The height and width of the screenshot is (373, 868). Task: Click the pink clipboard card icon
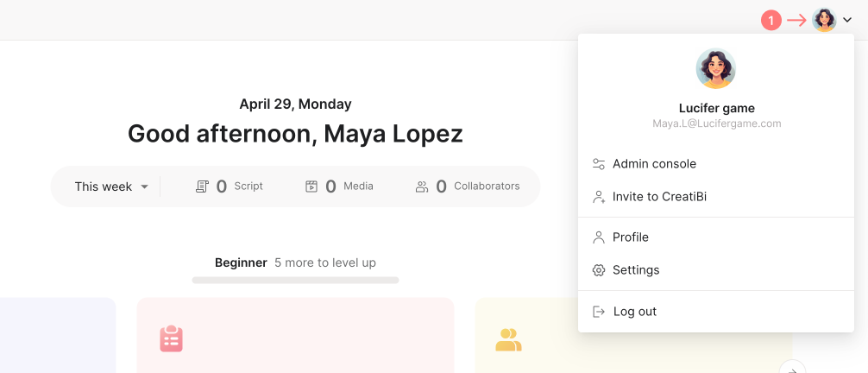(x=171, y=338)
